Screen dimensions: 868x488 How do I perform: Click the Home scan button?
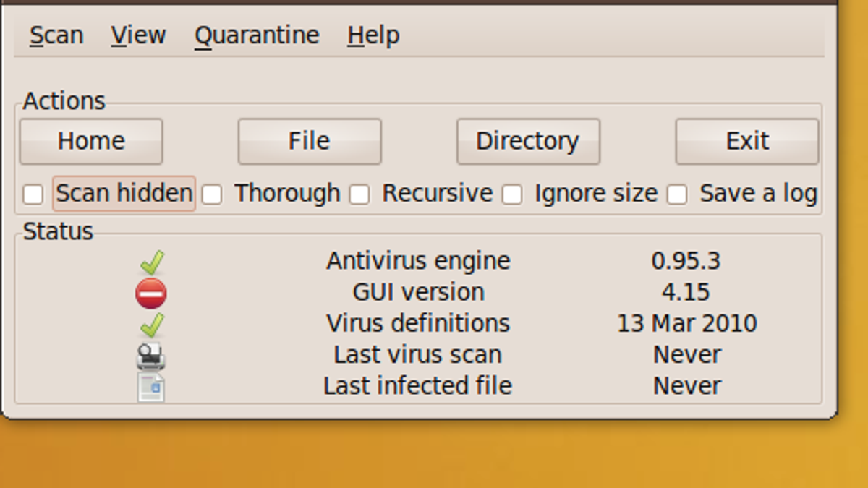(91, 141)
